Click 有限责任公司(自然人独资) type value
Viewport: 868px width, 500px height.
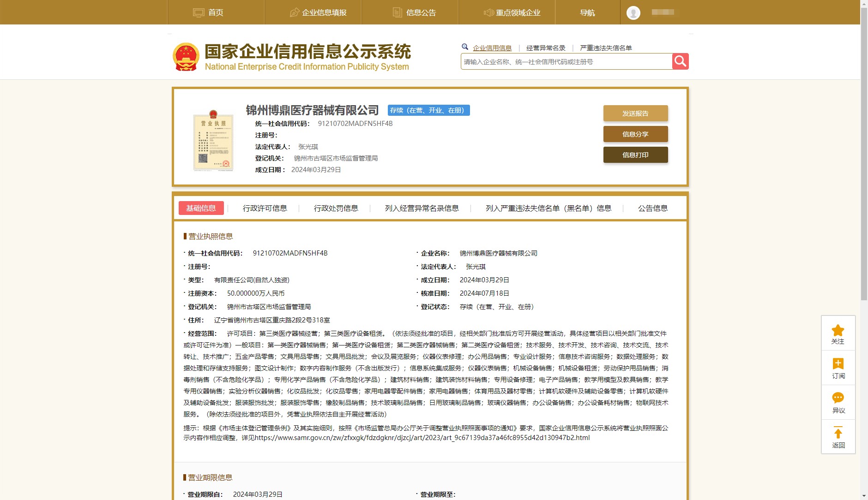tap(252, 280)
